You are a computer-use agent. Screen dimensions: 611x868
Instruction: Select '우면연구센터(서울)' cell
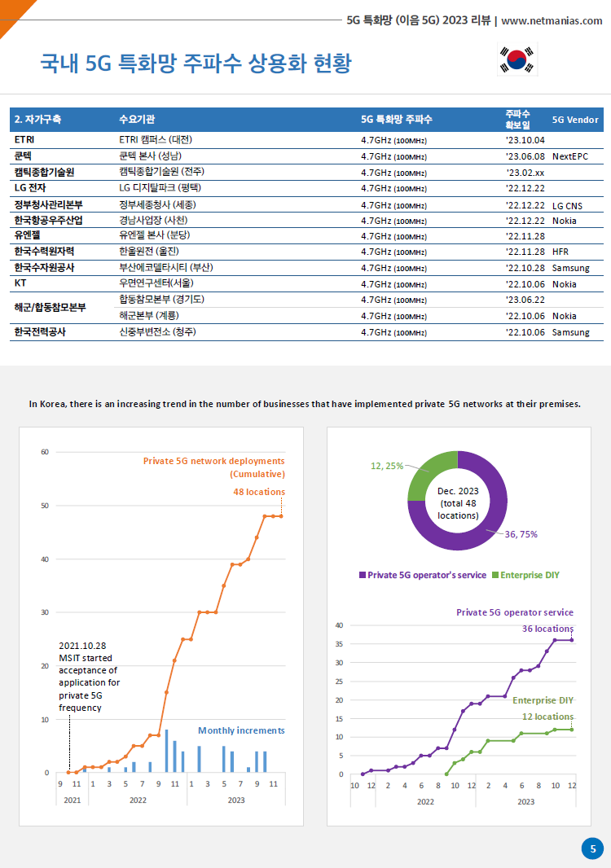coord(156,283)
